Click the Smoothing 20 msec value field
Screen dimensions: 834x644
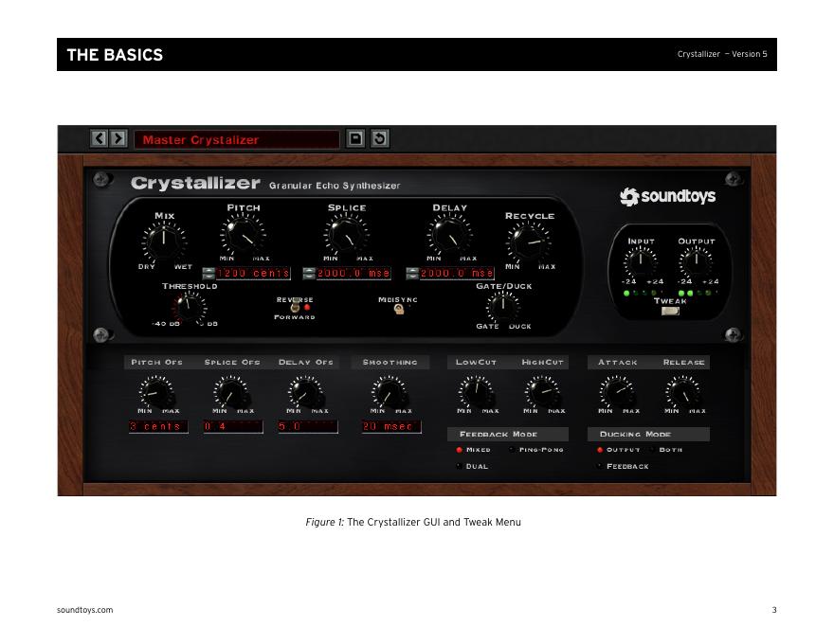[x=390, y=427]
